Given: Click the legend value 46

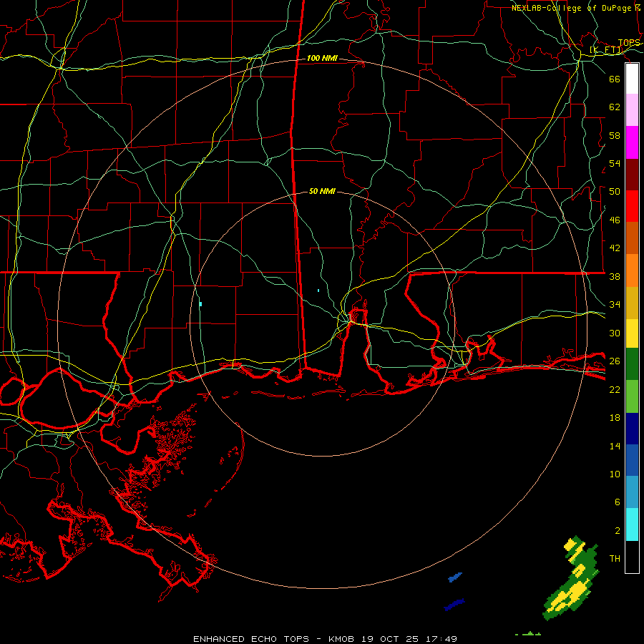Looking at the screenshot, I should click(x=615, y=220).
